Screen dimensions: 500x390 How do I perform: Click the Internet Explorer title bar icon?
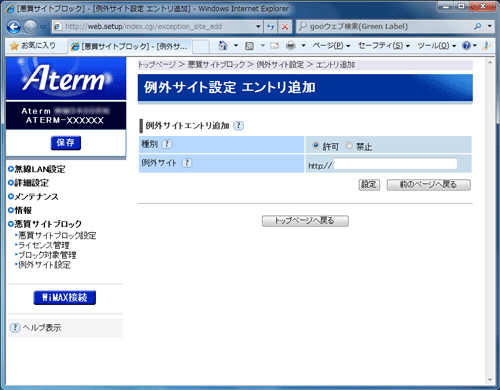point(10,9)
